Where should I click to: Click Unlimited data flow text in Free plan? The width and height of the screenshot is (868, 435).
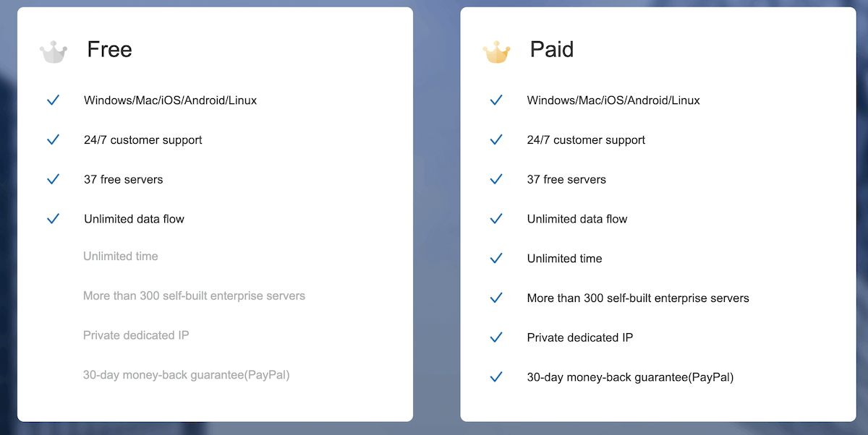tap(134, 219)
